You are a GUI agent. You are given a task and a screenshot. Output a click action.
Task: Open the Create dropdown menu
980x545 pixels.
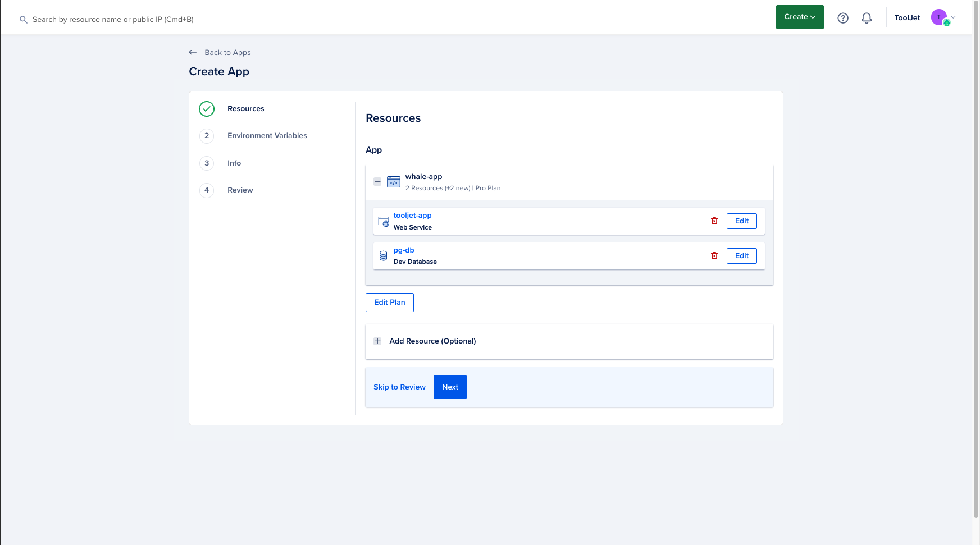tap(799, 17)
